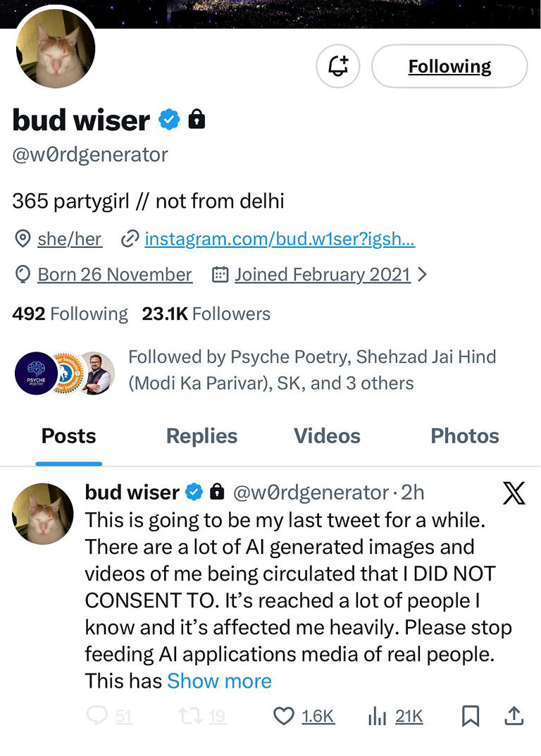The image size is (541, 756).
Task: Click the Following button
Action: point(449,66)
